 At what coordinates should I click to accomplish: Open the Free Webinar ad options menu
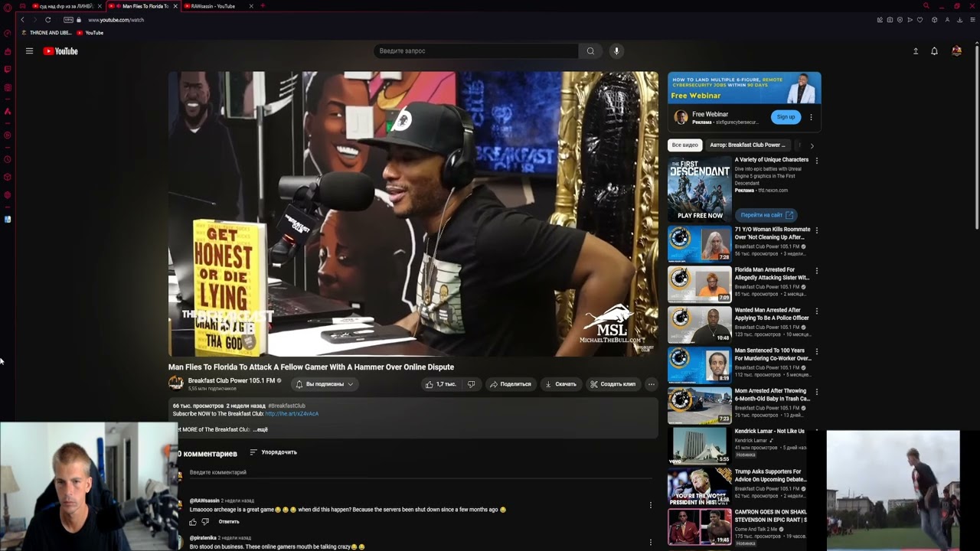point(811,117)
